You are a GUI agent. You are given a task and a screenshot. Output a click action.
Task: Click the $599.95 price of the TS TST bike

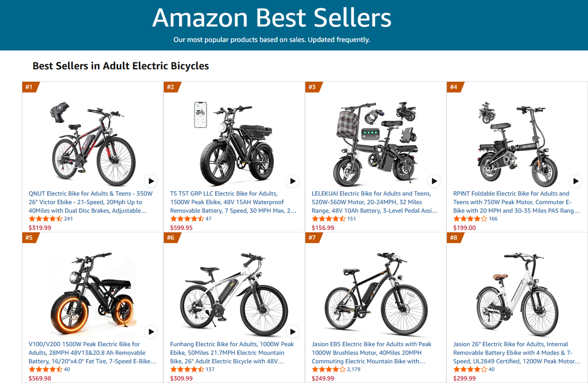[x=181, y=228]
